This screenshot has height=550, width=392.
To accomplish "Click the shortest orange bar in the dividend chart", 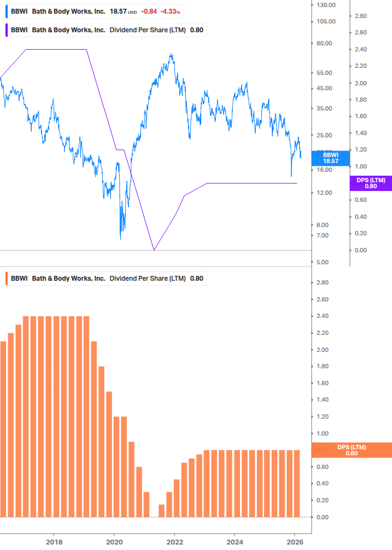I will 161,511.
